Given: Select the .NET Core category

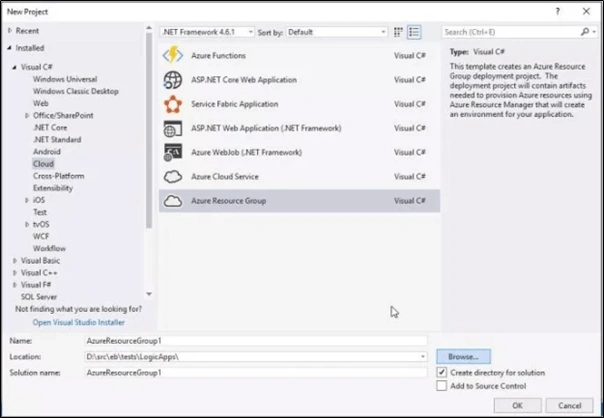Looking at the screenshot, I should (x=50, y=128).
